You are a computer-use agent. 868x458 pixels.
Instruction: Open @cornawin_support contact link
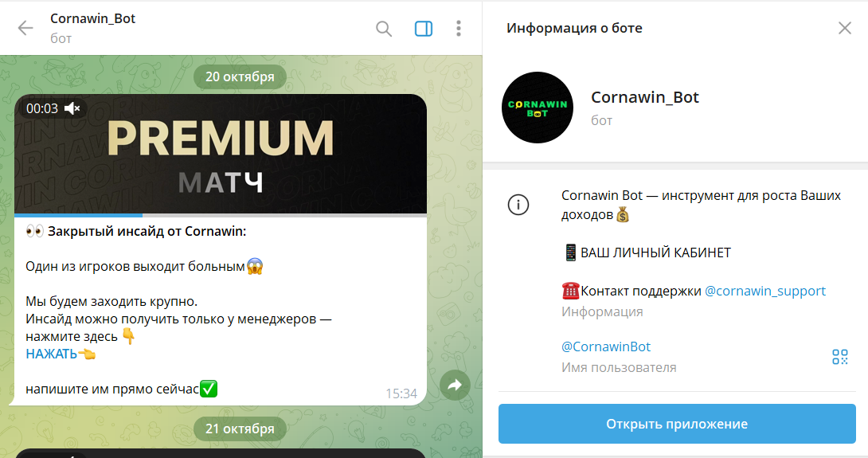click(764, 291)
